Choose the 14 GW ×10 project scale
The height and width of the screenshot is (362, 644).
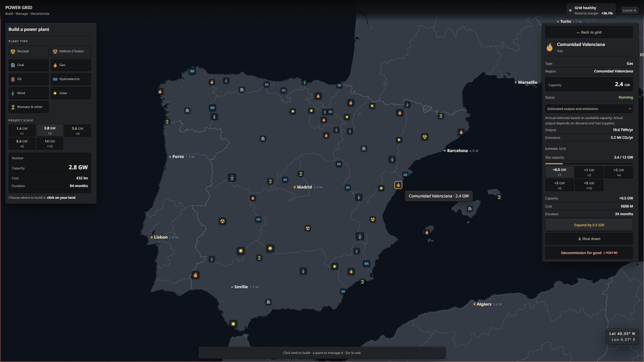(50, 143)
